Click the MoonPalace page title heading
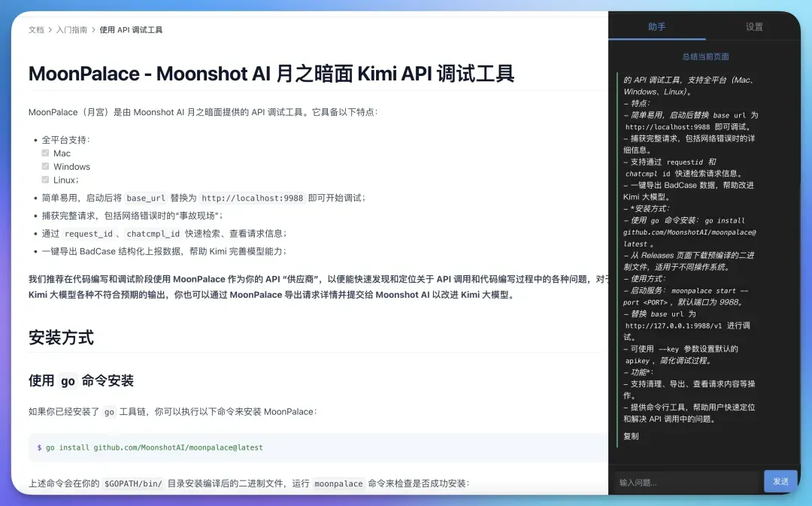The image size is (812, 506). pos(271,74)
